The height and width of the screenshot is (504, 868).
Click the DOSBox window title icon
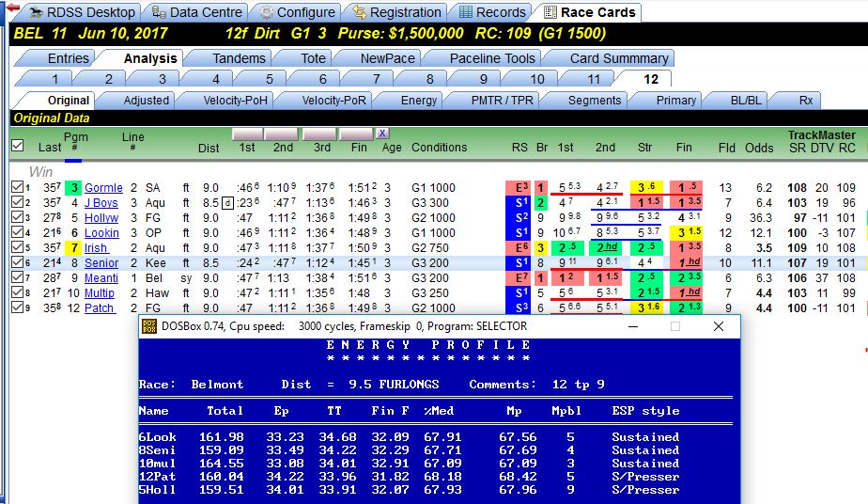click(x=149, y=326)
